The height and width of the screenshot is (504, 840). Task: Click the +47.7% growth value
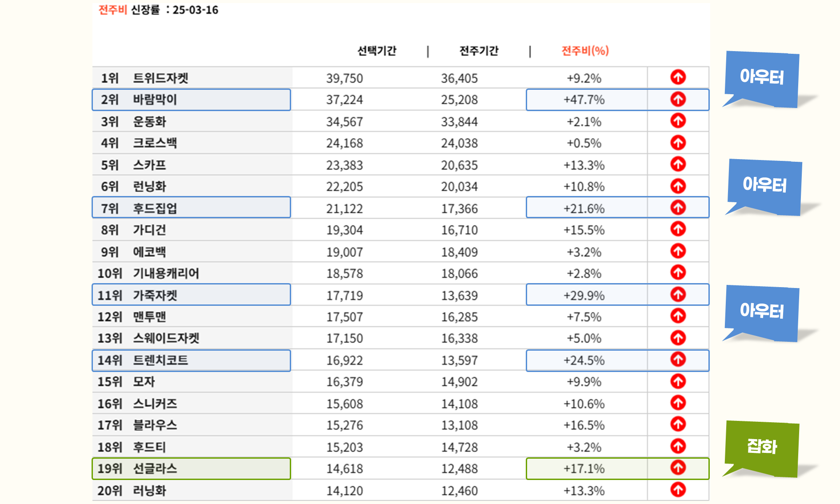[584, 100]
